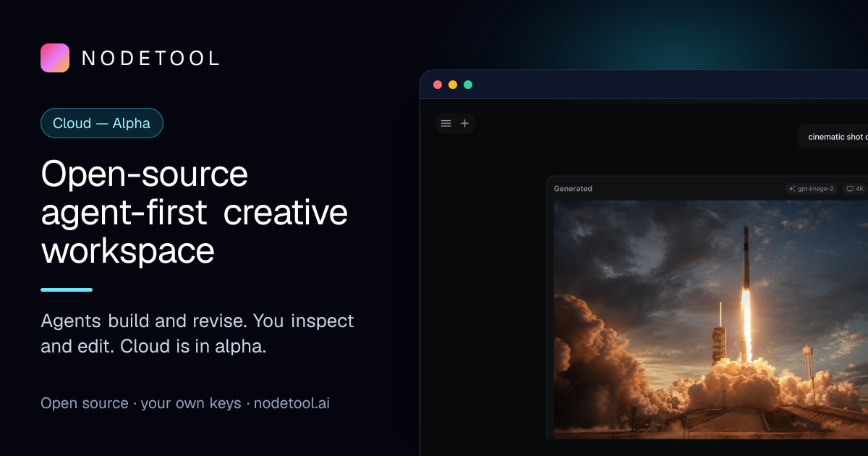Image resolution: width=868 pixels, height=456 pixels.
Task: Open the hamburger menu in app window
Action: coord(446,124)
